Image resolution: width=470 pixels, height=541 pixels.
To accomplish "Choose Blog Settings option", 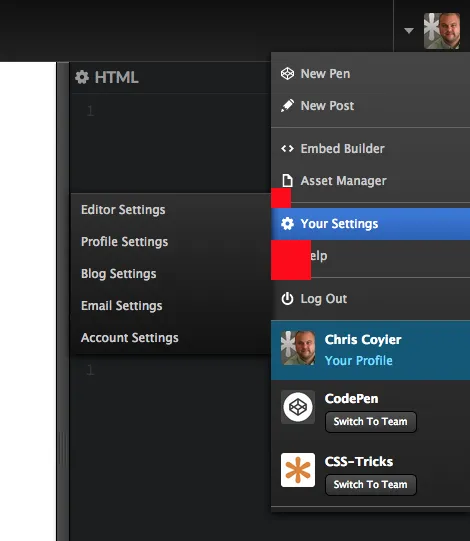I will [x=118, y=274].
